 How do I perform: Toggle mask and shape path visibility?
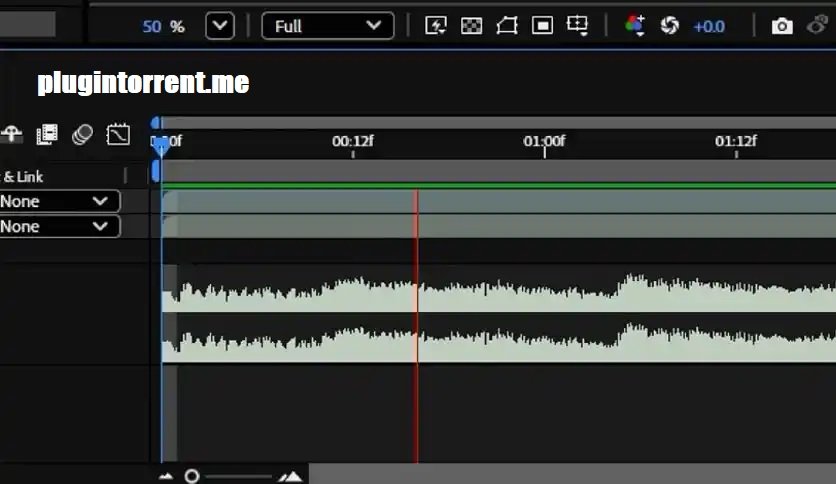point(507,26)
